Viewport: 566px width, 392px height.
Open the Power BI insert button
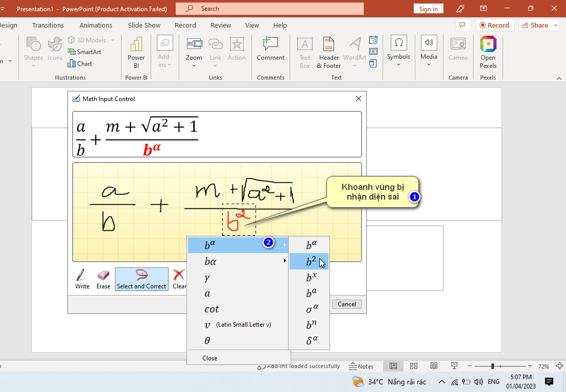coord(136,53)
